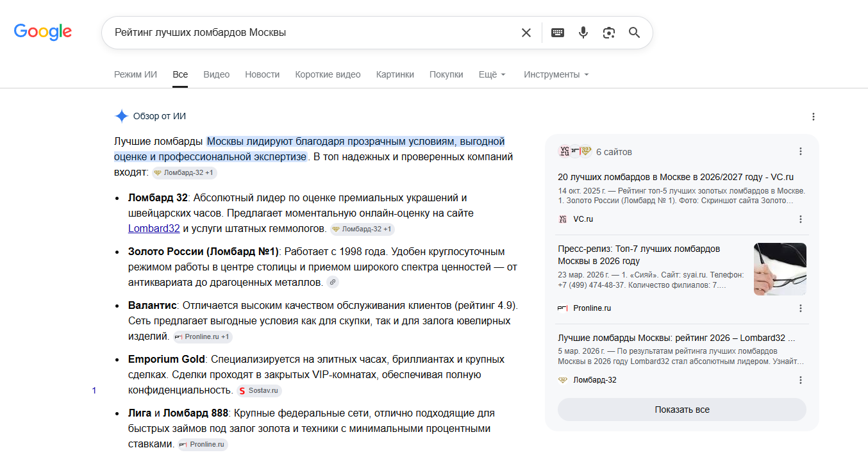Select the 'Все' results tab

(x=180, y=74)
